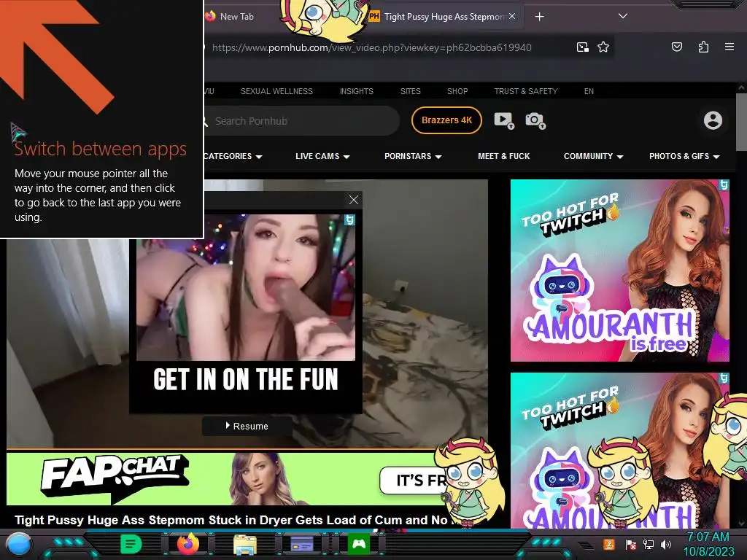Image resolution: width=747 pixels, height=560 pixels.
Task: Click the upload video icon
Action: click(503, 120)
